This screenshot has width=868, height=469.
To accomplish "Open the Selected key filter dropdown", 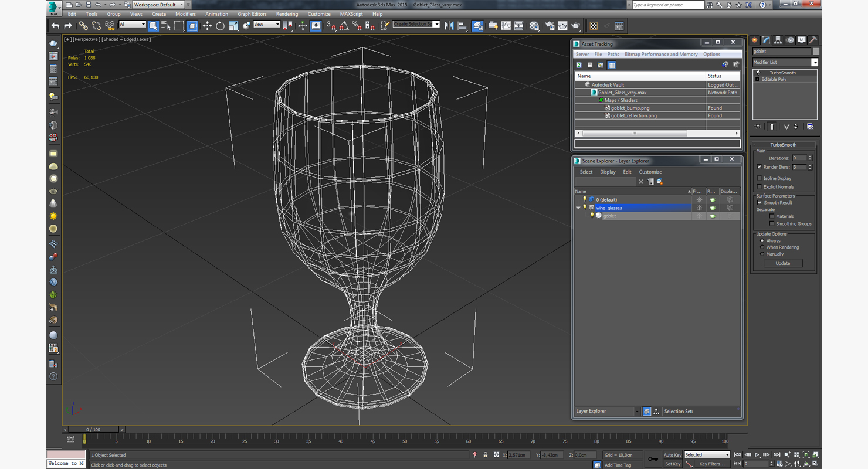I will pos(707,455).
